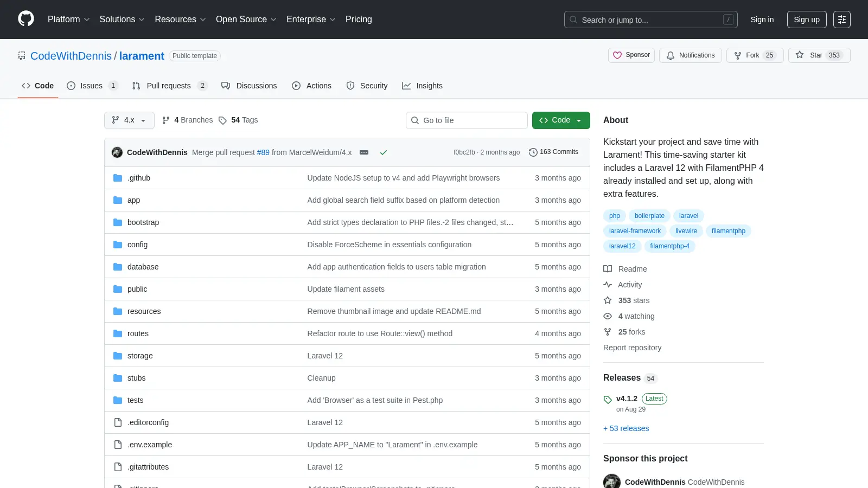Screen dimensions: 868x488
Task: Click Sign in
Action: [x=762, y=20]
